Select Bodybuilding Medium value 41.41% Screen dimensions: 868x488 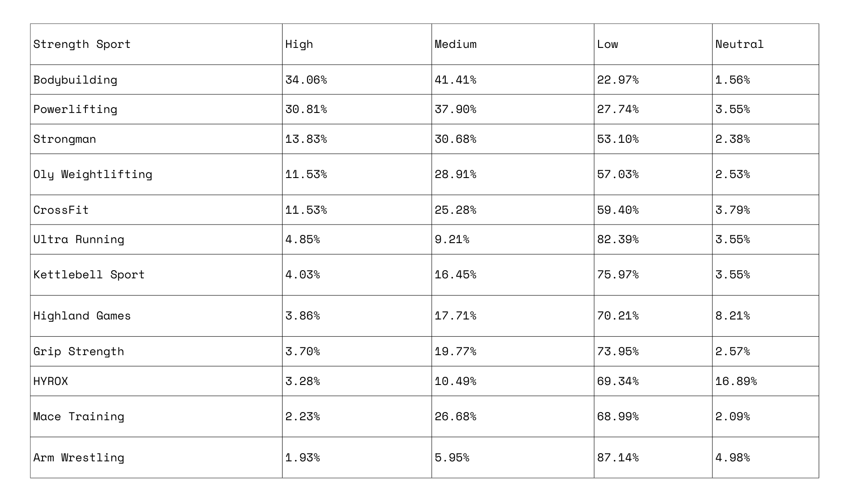(x=455, y=80)
